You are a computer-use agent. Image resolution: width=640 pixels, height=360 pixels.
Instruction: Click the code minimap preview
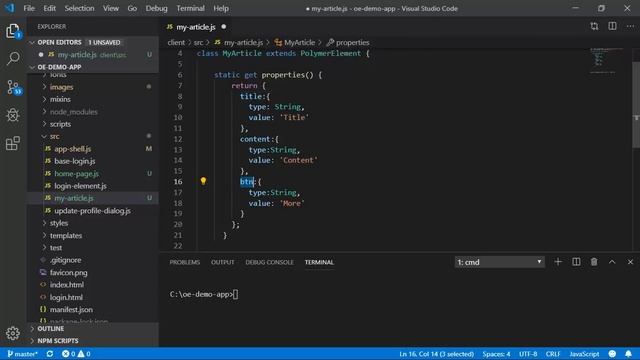606,60
